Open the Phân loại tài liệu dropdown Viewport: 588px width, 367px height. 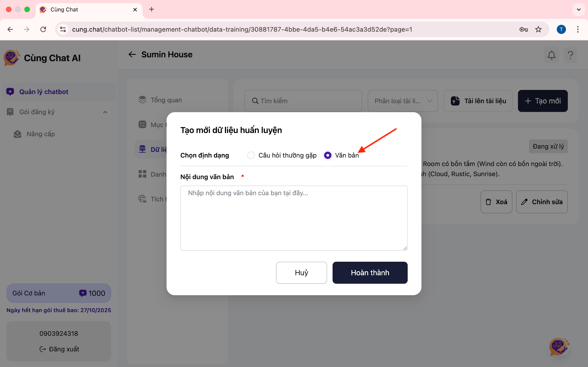(403, 101)
